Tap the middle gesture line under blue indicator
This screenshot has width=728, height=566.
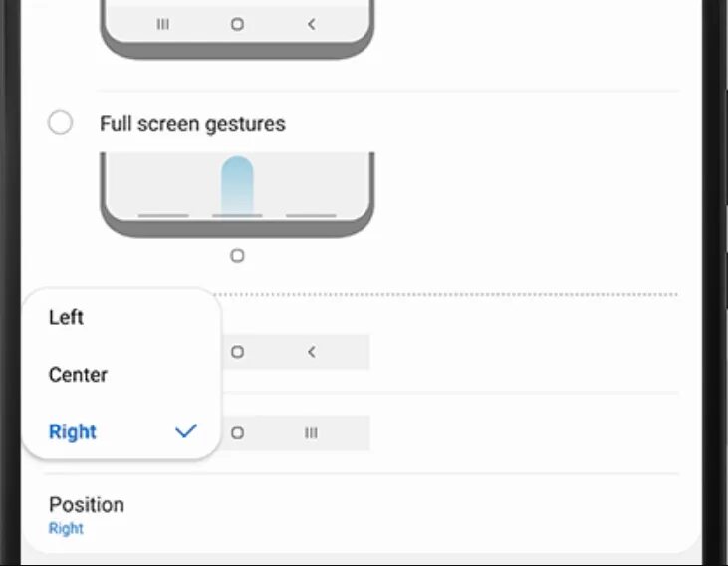tap(237, 214)
